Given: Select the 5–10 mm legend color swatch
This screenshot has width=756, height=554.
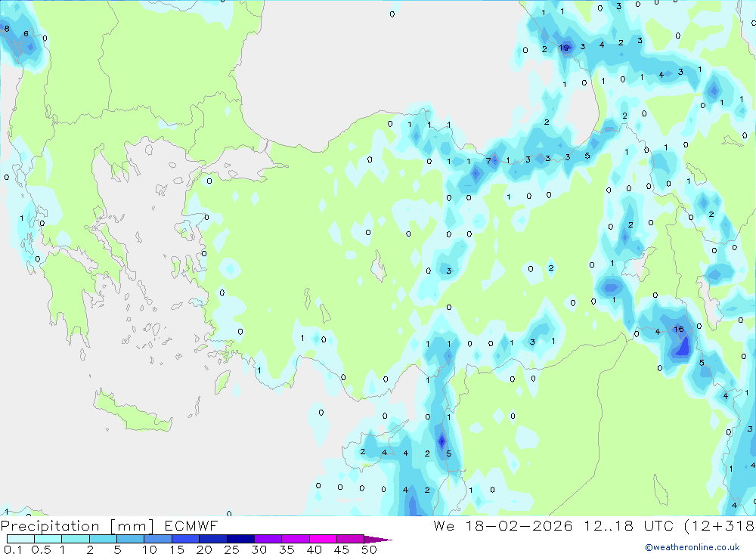Looking at the screenshot, I should [131, 539].
